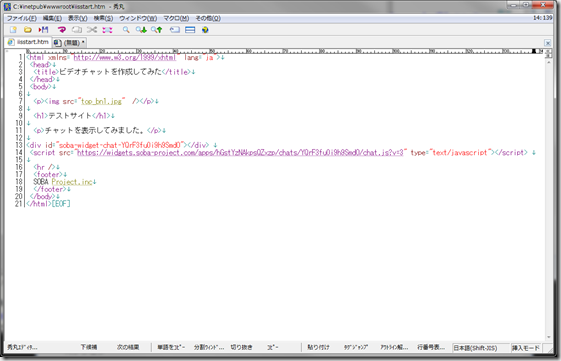Click the [EOF] marker on line 21
Screen dimensions: 561x361
pyautogui.click(x=61, y=204)
